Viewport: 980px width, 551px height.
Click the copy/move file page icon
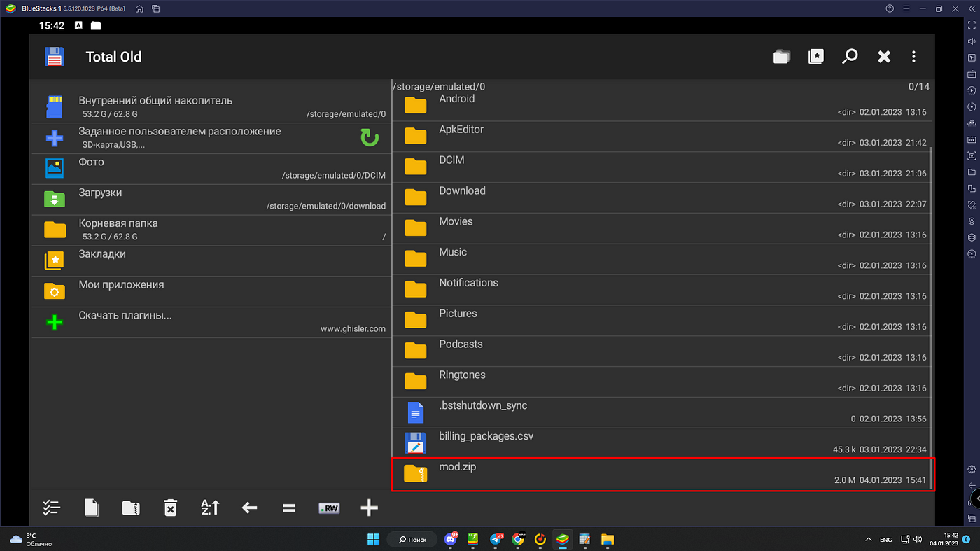tap(91, 508)
